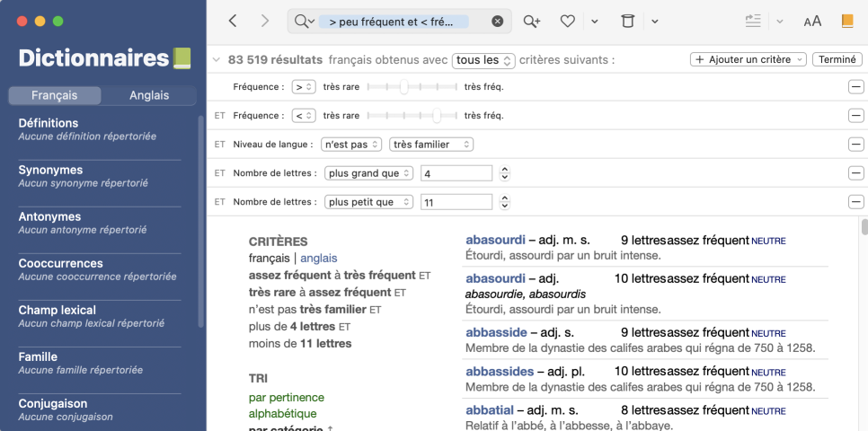Viewport: 868px width, 431px height.
Task: Click the heart favorites icon
Action: coord(567,21)
